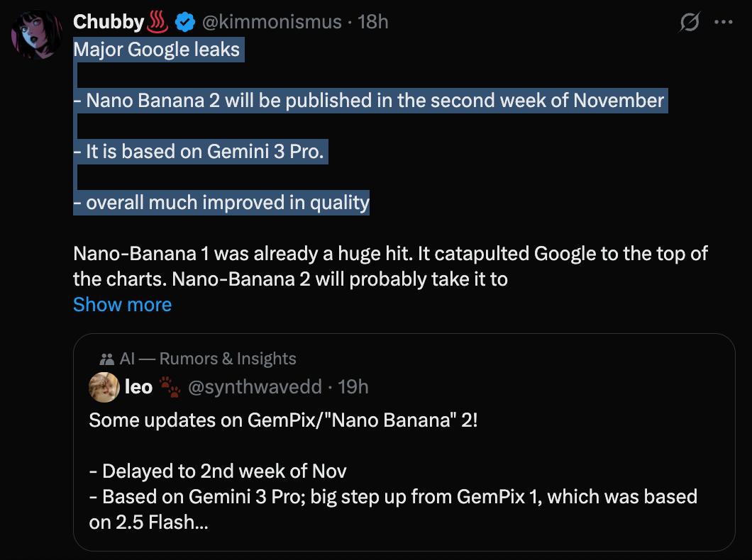Click the highlighted "Major Google leaks" text
This screenshot has height=560, width=752.
click(x=157, y=50)
